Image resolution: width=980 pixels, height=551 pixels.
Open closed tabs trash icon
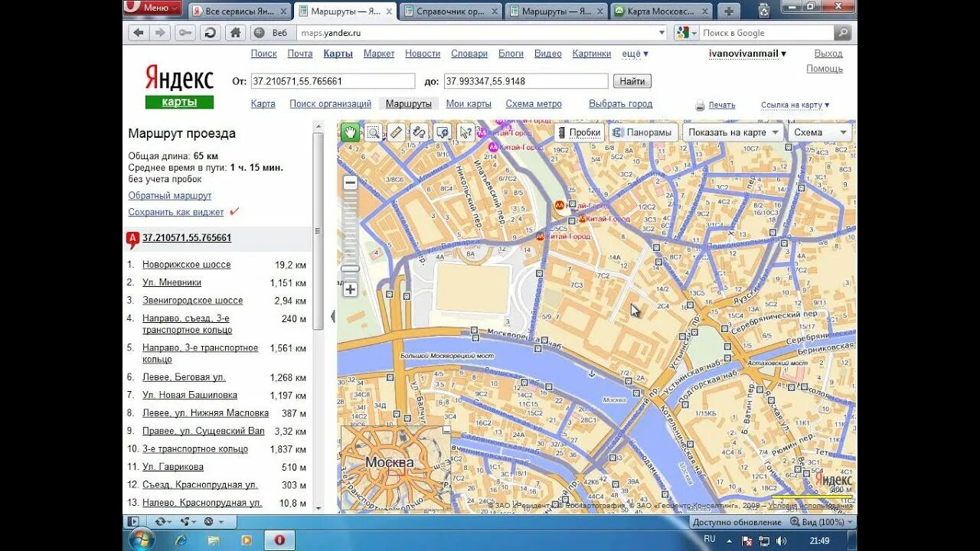tap(763, 11)
